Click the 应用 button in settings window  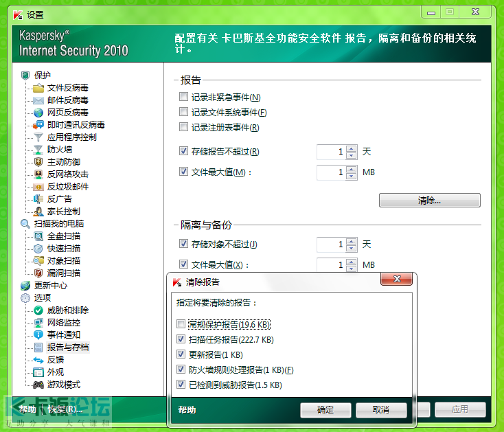[460, 409]
